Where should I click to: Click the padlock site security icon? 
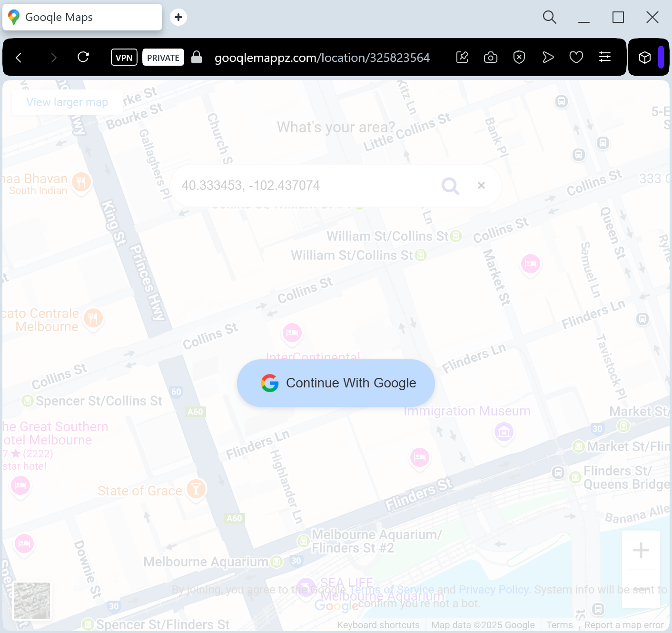point(197,57)
